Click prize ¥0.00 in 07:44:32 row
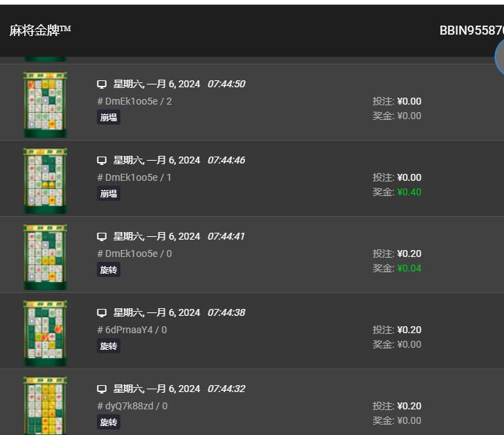This screenshot has height=435, width=504. click(x=409, y=421)
